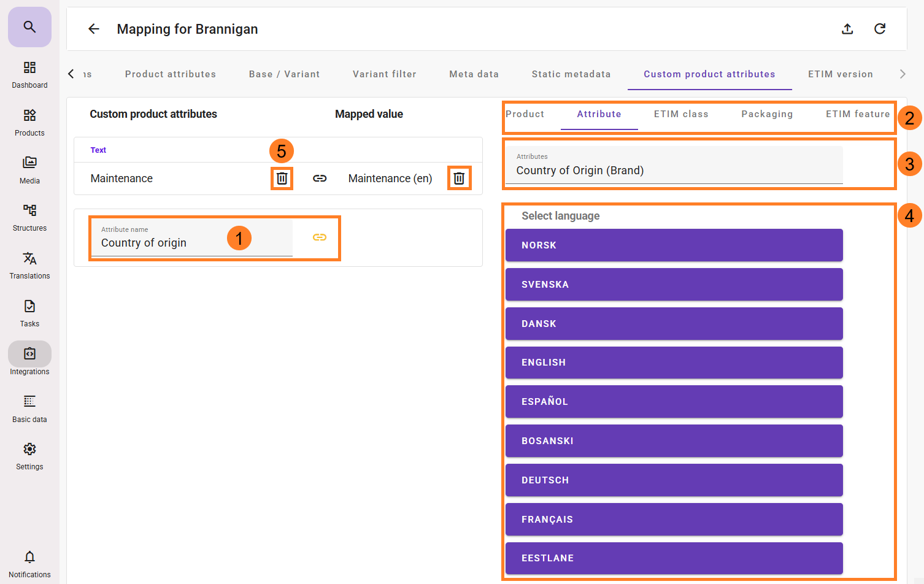This screenshot has height=584, width=924.
Task: Open the Attributes dropdown field
Action: click(x=674, y=166)
